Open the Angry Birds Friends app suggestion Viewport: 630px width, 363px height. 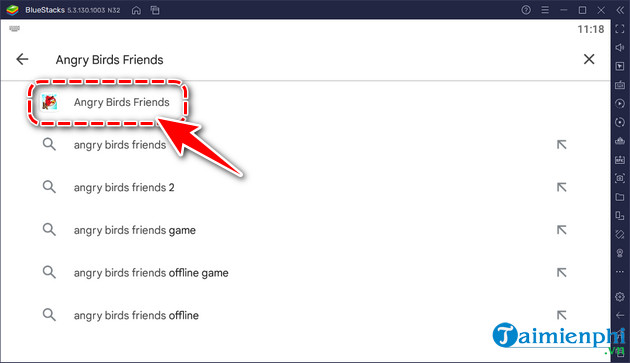(106, 102)
